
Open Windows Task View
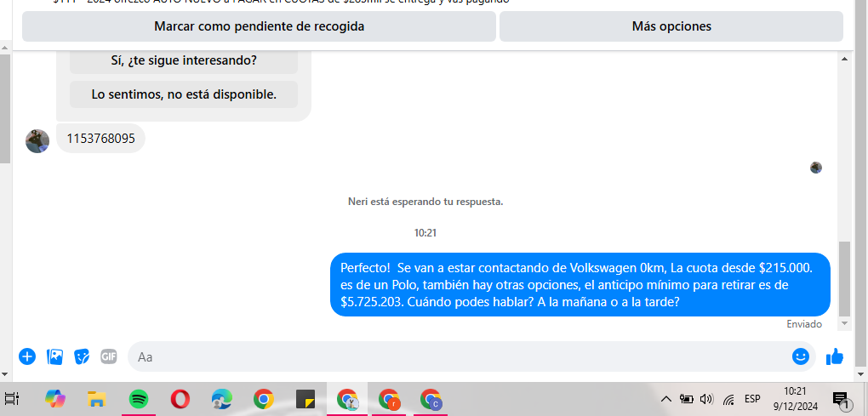tap(12, 399)
